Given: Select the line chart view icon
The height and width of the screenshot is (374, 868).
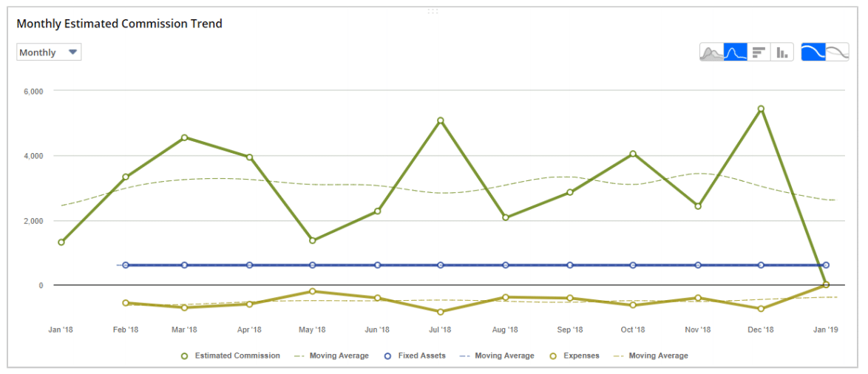Looking at the screenshot, I should click(736, 52).
